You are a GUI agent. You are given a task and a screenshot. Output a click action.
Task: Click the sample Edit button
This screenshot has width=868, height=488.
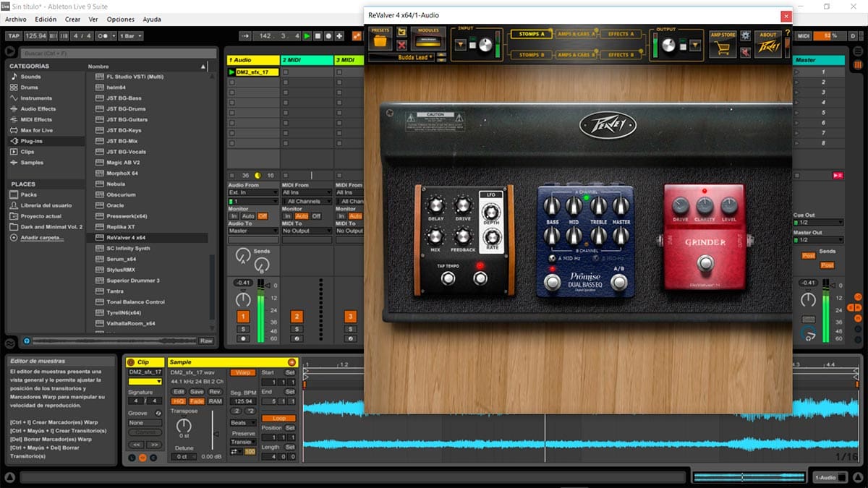click(x=178, y=392)
